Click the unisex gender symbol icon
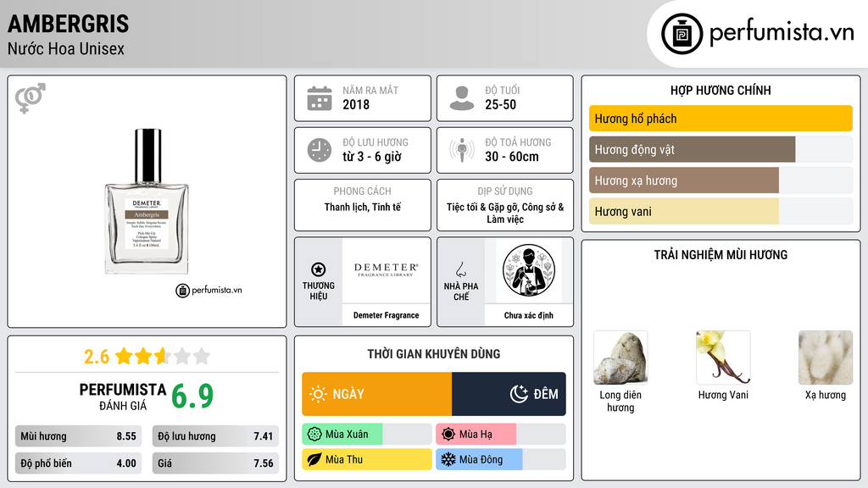Viewport: 868px width, 488px height. coord(31,98)
